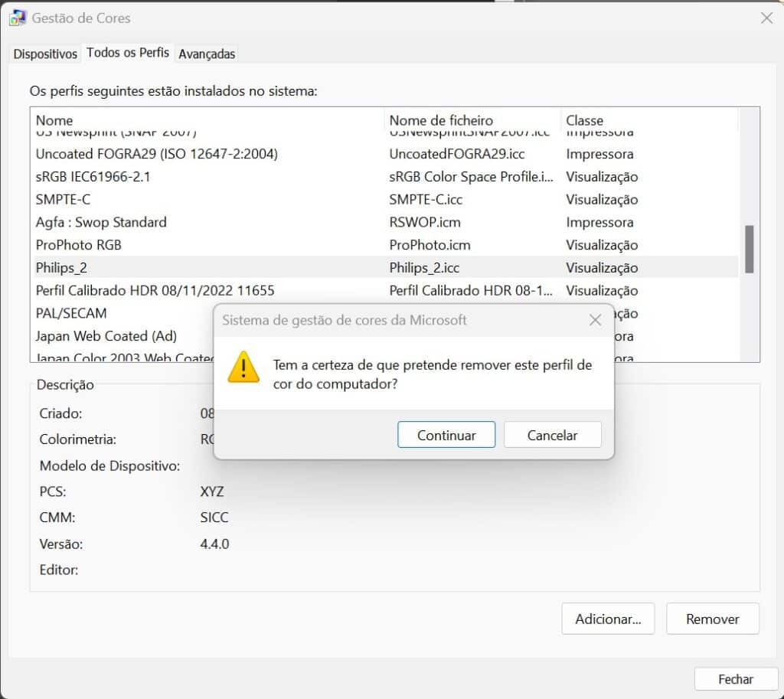Click the Gestão de Cores application icon
Viewport: 784px width, 699px height.
(x=17, y=17)
